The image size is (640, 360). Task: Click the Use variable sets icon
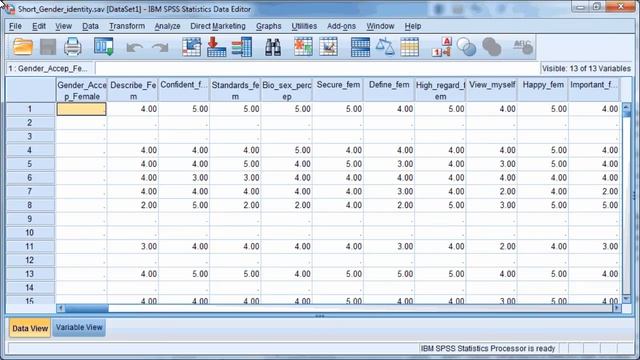pyautogui.click(x=467, y=47)
